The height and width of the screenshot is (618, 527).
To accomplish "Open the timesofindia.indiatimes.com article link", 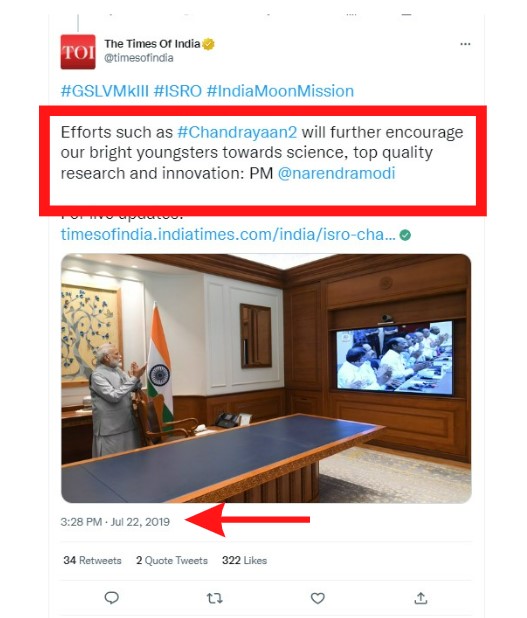I will (x=228, y=235).
